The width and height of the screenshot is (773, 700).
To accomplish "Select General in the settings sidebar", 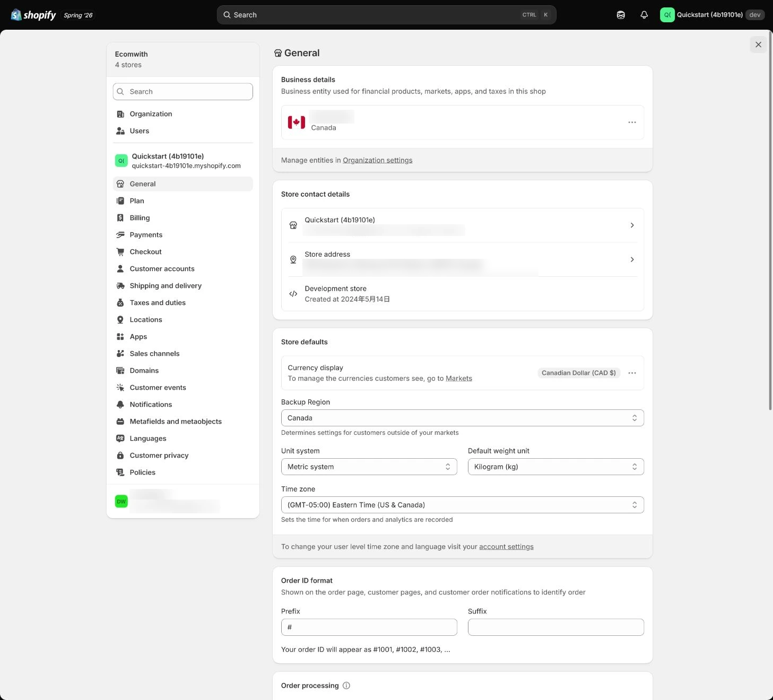I will point(183,184).
